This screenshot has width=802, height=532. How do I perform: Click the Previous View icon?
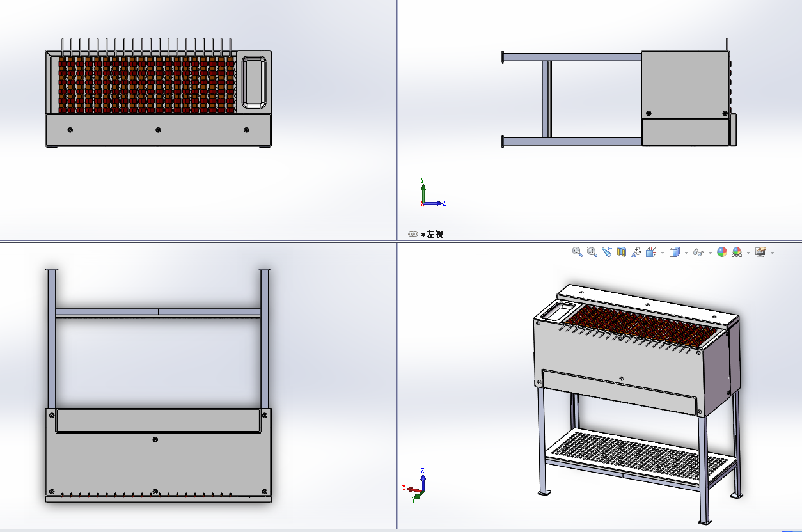607,252
